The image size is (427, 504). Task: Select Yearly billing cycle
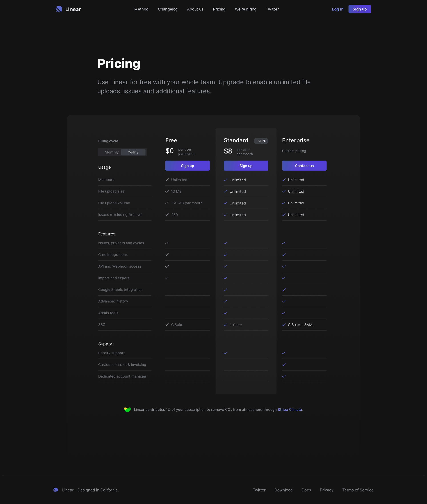133,152
